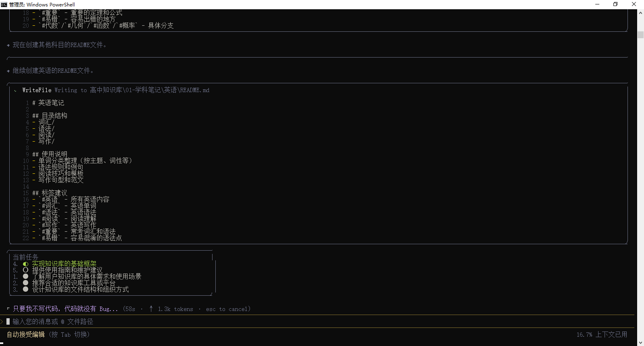Click the PowerShell icon in the title bar

(4, 4)
